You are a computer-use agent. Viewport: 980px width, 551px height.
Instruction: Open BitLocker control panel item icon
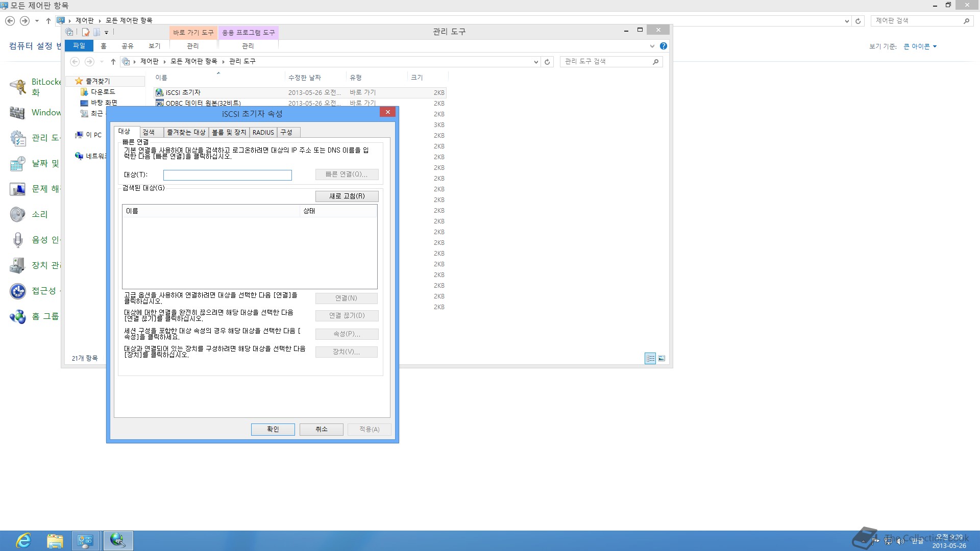click(x=18, y=87)
